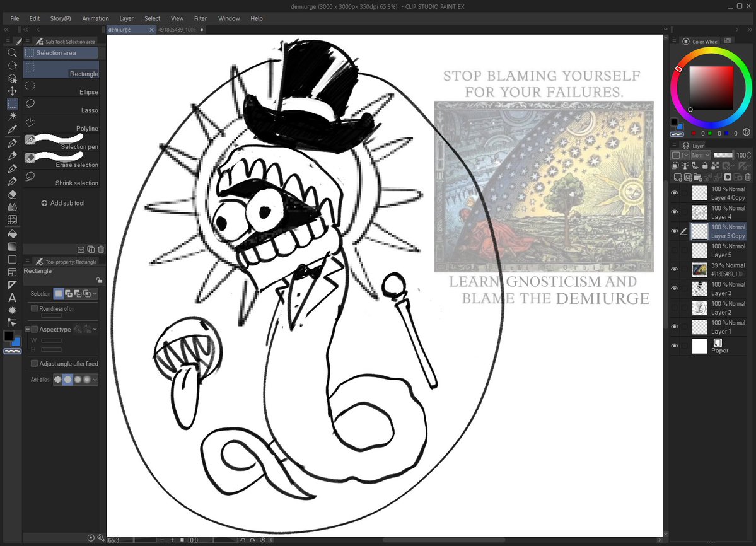Viewport: 756px width, 546px height.
Task: Click the layer opacity slider
Action: point(723,155)
